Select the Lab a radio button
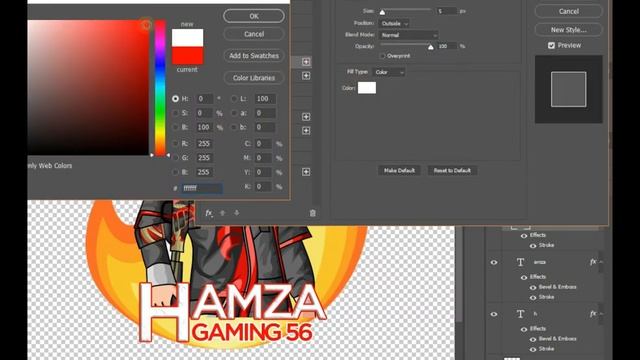Screen dimensions: 640x360 pos(234,113)
